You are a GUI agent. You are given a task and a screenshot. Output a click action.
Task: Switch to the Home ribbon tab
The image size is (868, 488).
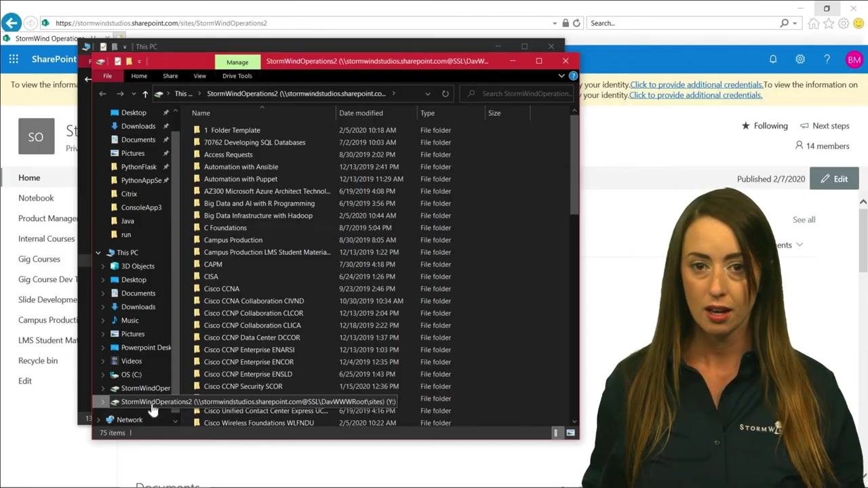[x=139, y=76]
